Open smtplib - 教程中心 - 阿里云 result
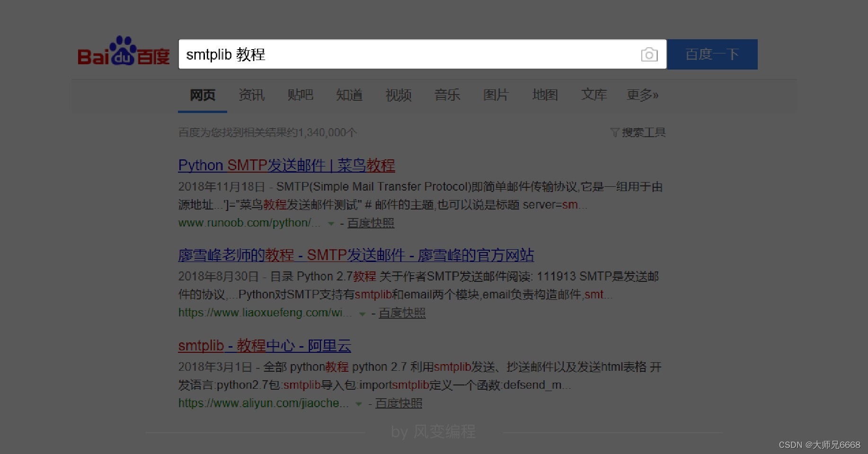Screen dimensions: 868x454 tap(265, 345)
